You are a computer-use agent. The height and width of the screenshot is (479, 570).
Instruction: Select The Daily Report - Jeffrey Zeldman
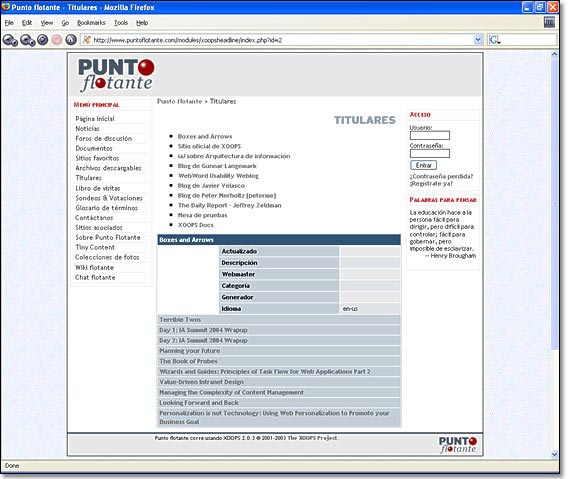coord(229,205)
